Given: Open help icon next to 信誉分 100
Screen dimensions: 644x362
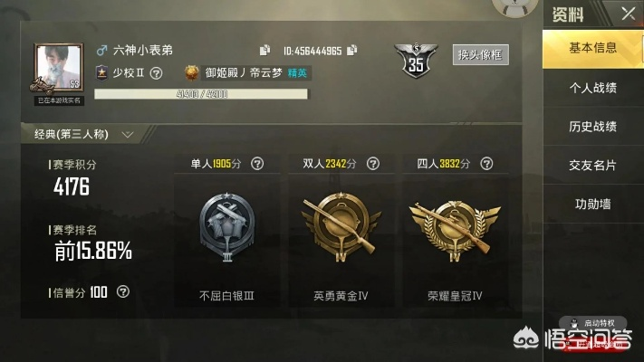Looking at the screenshot, I should (x=123, y=291).
